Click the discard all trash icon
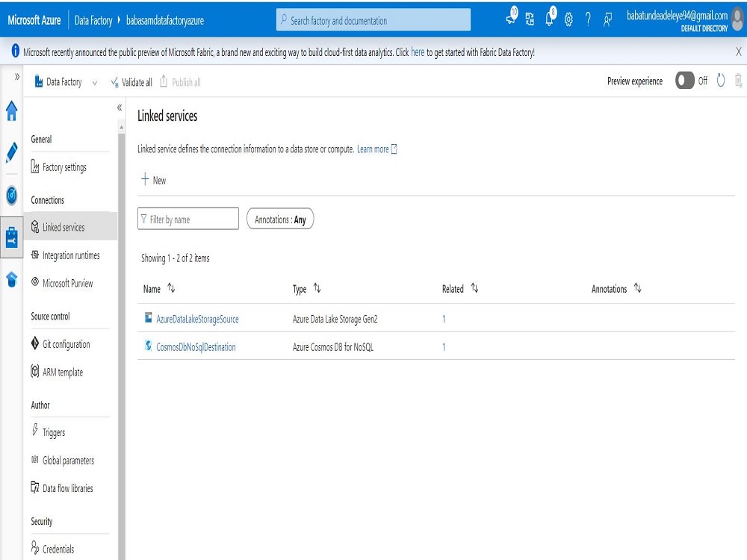 click(739, 81)
